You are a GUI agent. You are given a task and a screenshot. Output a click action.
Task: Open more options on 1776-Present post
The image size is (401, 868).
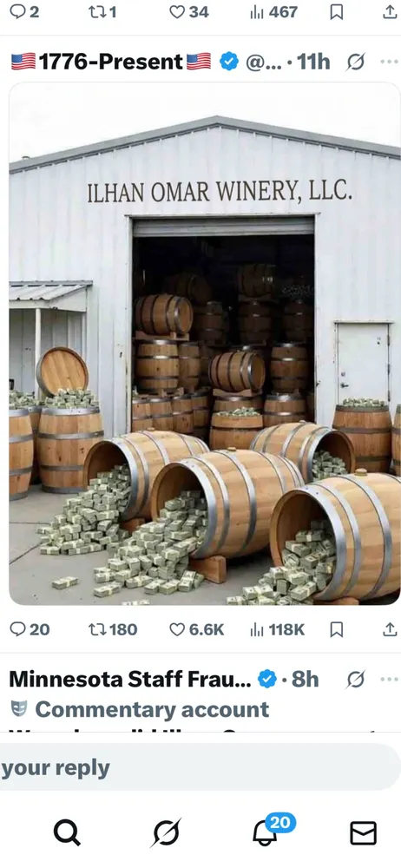point(390,62)
